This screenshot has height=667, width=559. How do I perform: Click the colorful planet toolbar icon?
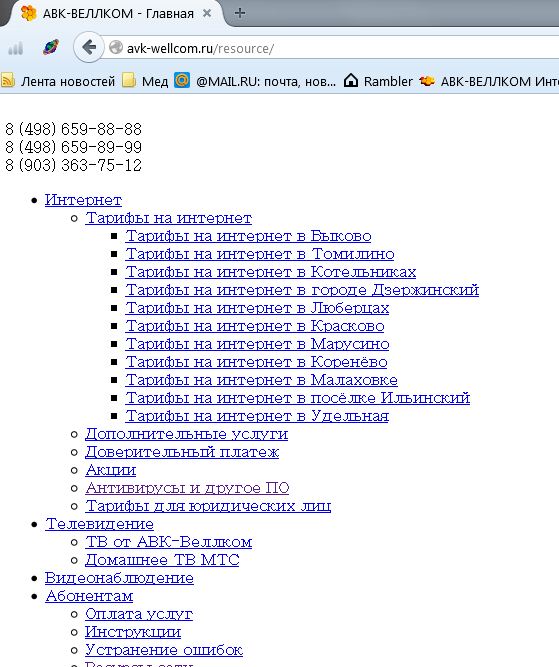point(51,47)
